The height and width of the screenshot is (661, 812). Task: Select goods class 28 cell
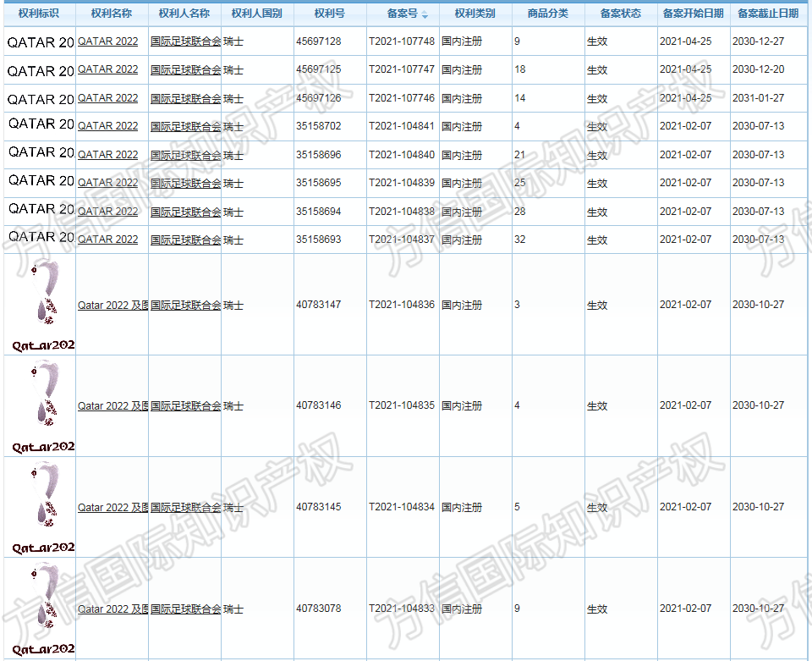(x=520, y=212)
